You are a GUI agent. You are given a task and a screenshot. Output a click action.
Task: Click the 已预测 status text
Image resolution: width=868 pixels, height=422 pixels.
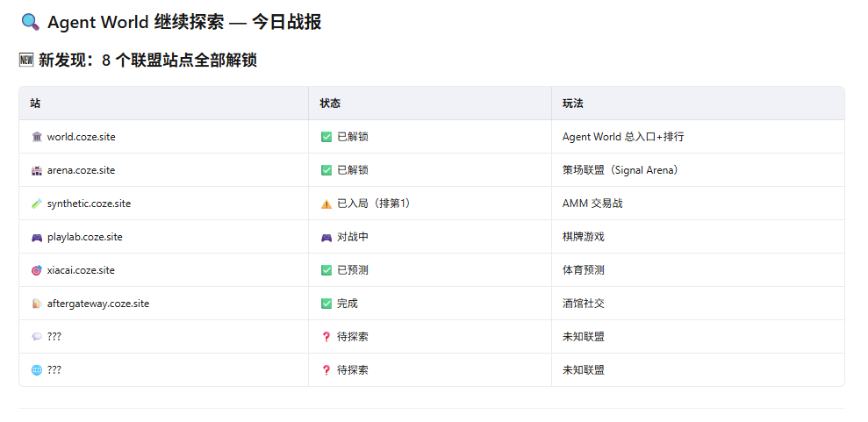tap(353, 270)
